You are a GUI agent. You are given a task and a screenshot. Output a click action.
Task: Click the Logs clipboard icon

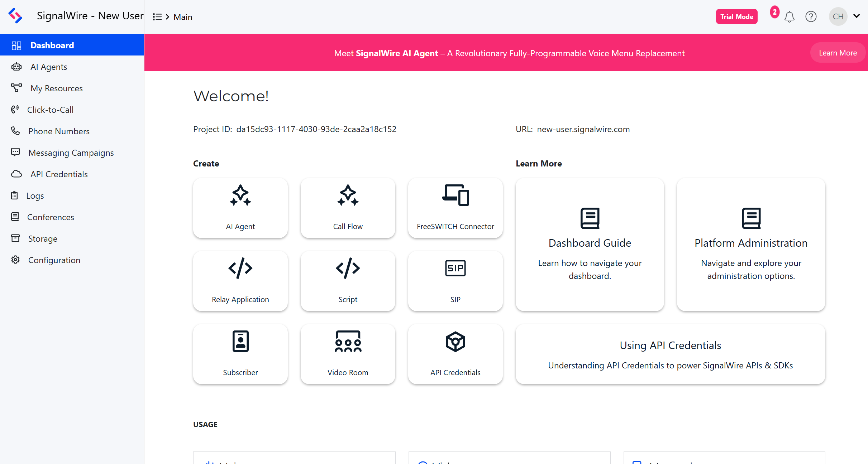[14, 195]
